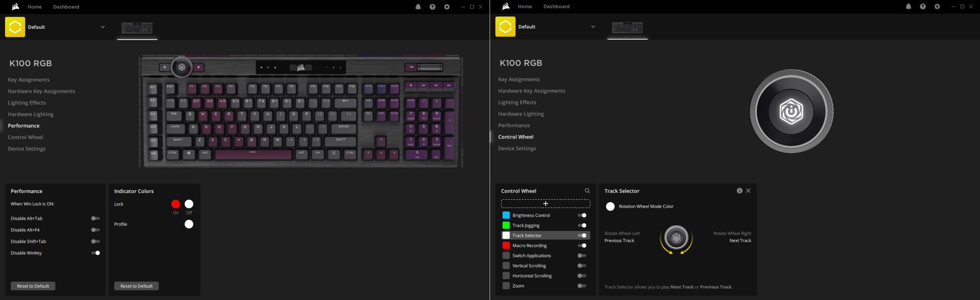Viewport: 980px width, 300px height.
Task: Click the small wheel diagram in Track Selector
Action: [676, 238]
